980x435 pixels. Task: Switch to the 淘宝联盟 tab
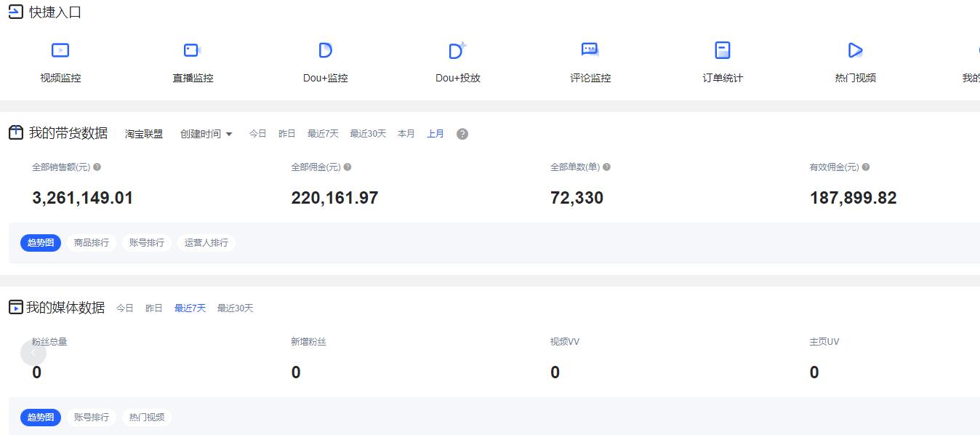click(143, 134)
